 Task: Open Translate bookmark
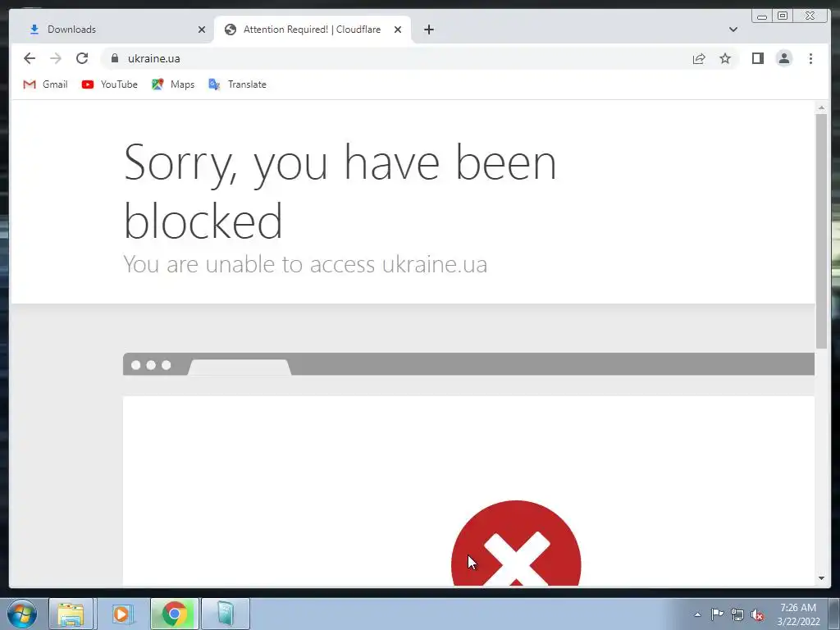[x=237, y=84]
